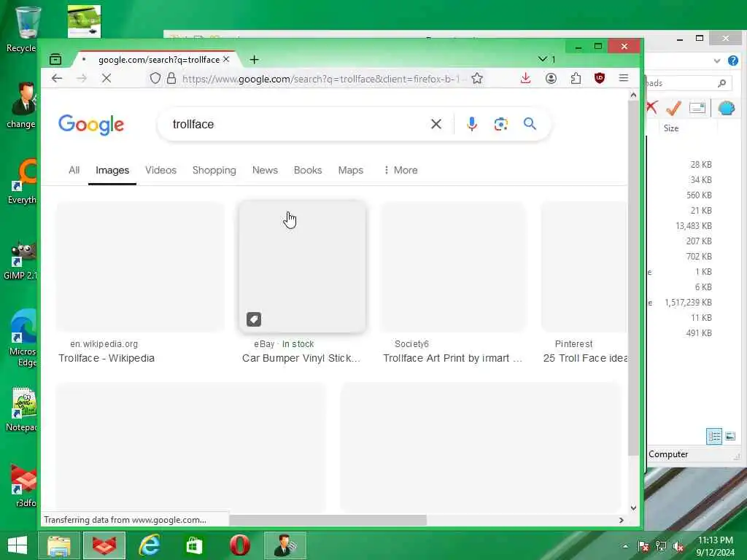Click the site padlock icon
The image size is (747, 560).
pyautogui.click(x=171, y=79)
